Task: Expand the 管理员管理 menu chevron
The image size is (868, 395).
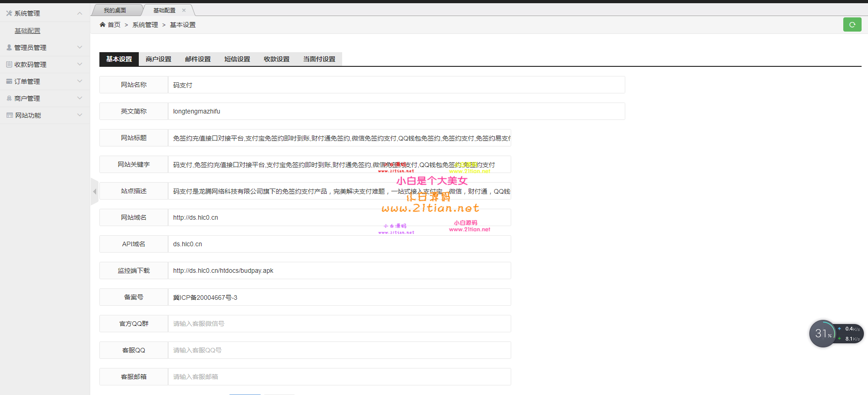Action: point(80,47)
